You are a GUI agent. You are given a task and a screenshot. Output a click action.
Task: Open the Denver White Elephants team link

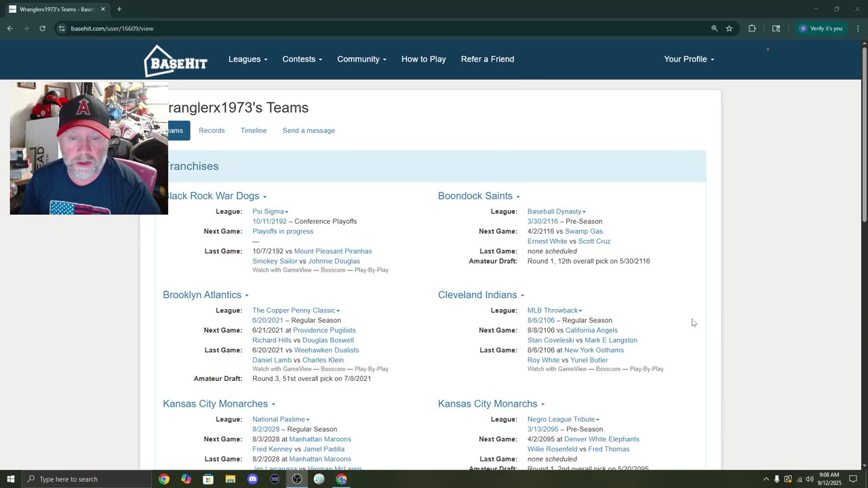pos(601,439)
